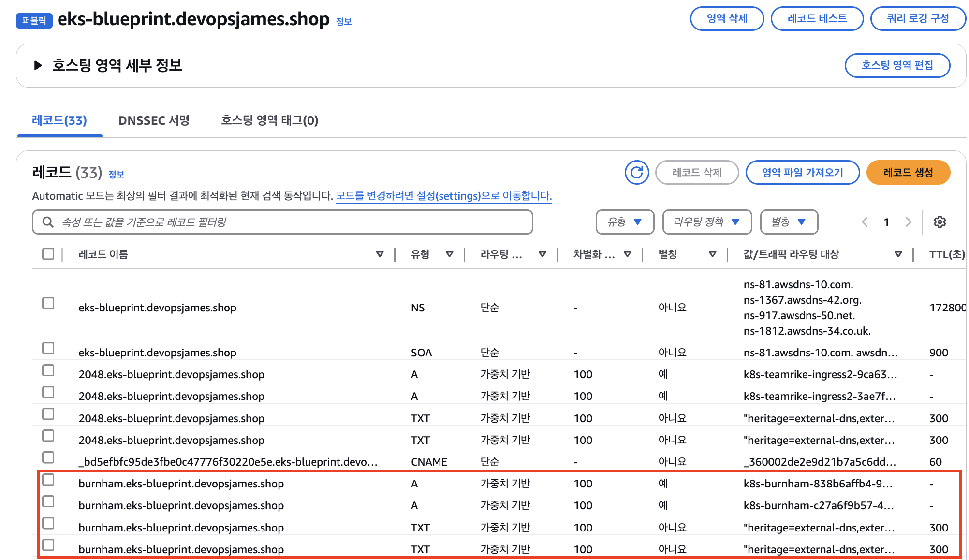
Task: Open the settings mode change link
Action: [443, 196]
